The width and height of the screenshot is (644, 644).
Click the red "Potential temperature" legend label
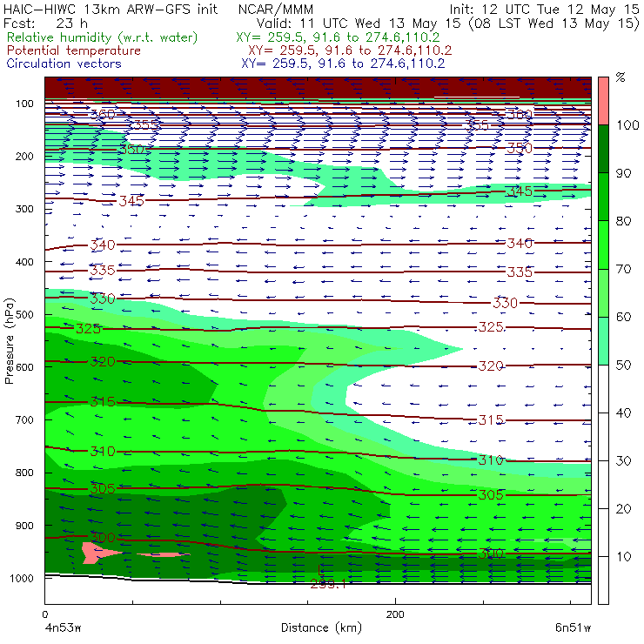tap(73, 50)
